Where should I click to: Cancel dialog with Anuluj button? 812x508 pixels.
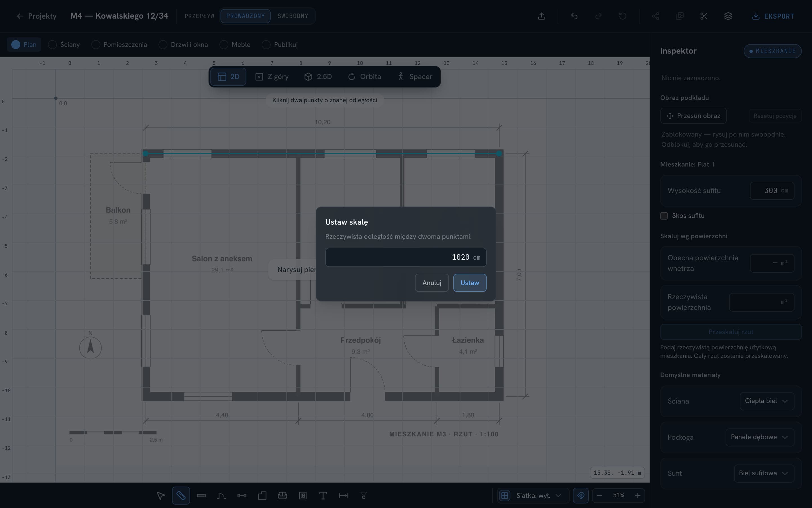point(432,283)
